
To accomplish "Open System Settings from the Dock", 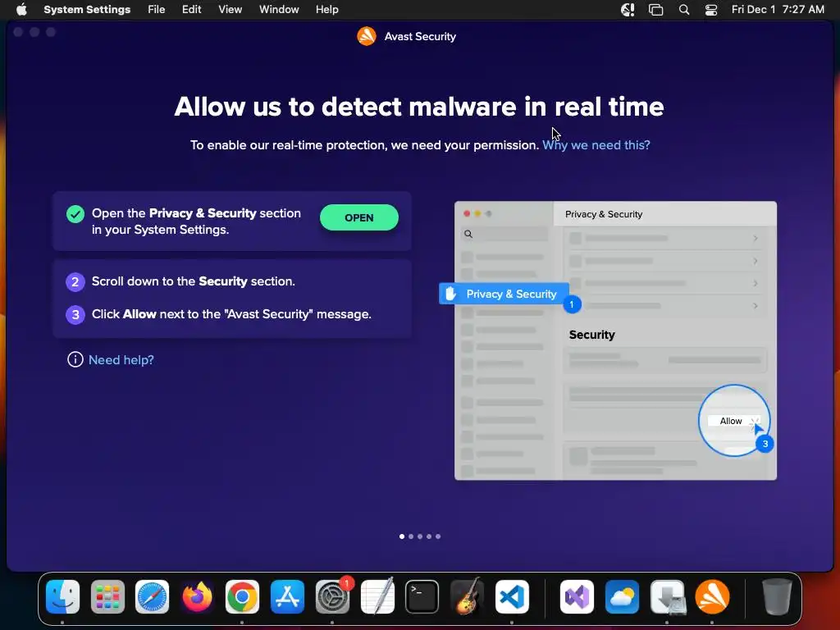I will 333,596.
